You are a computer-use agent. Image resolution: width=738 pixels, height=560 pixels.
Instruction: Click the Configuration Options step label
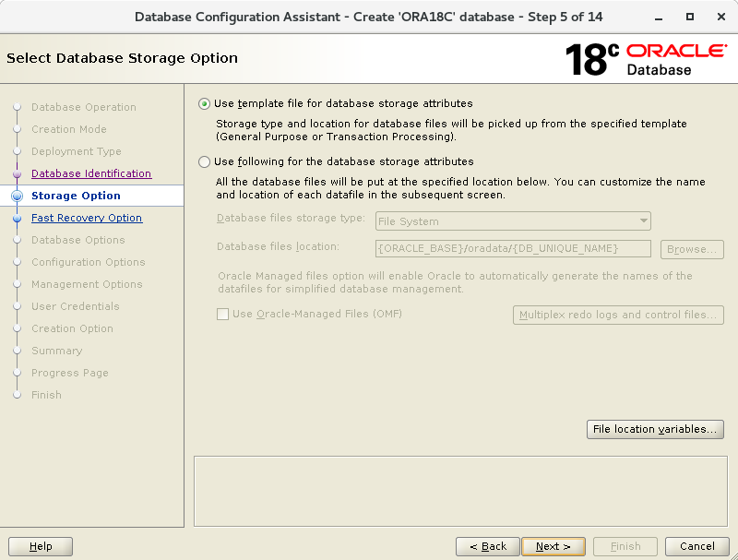pos(88,262)
